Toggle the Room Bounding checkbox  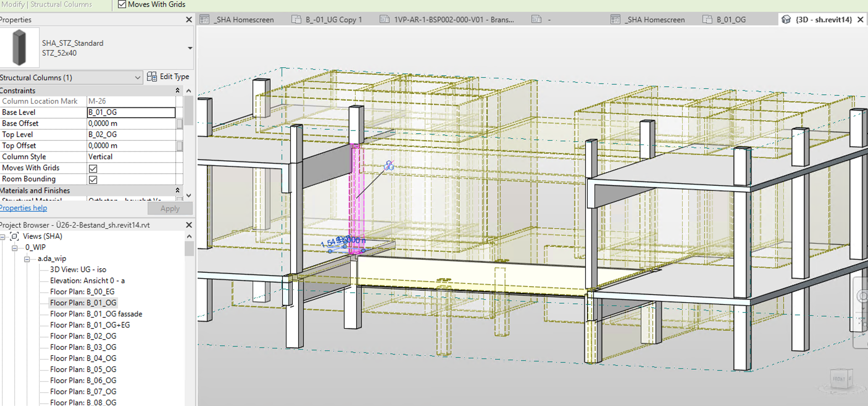click(x=93, y=180)
